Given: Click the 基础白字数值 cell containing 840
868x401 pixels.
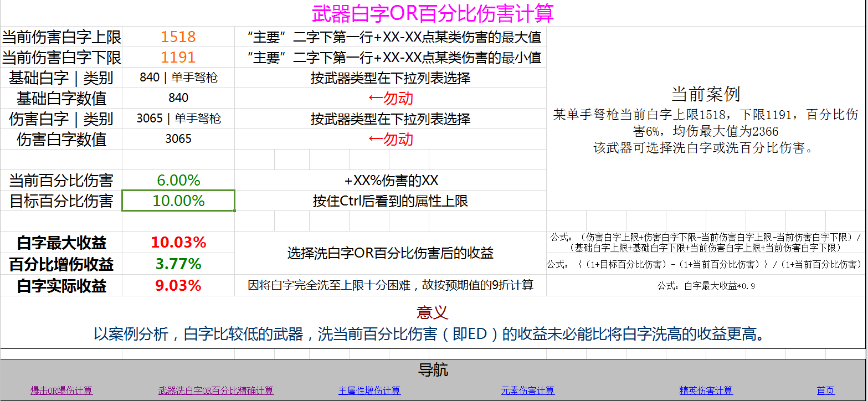Looking at the screenshot, I should tap(178, 98).
